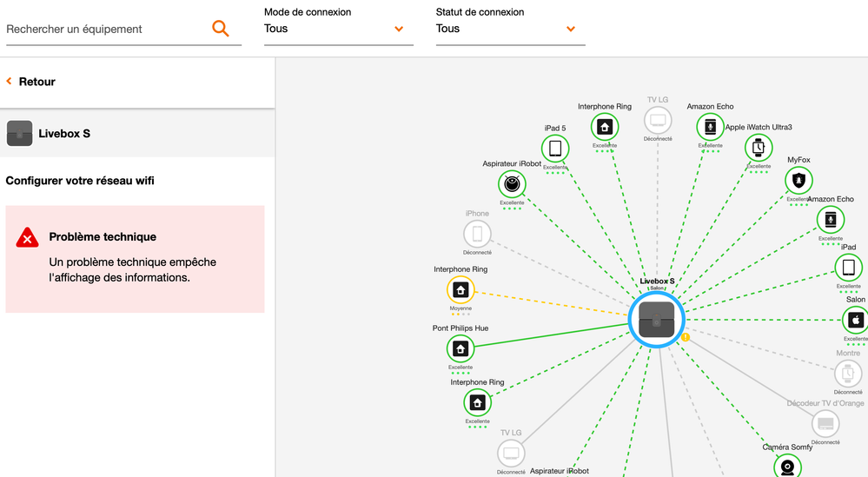Open the central Livebox S node
868x477 pixels.
657,319
